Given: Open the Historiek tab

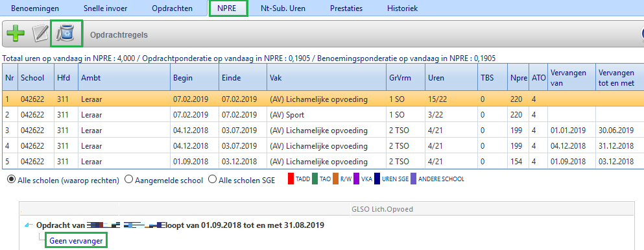Looking at the screenshot, I should [403, 8].
